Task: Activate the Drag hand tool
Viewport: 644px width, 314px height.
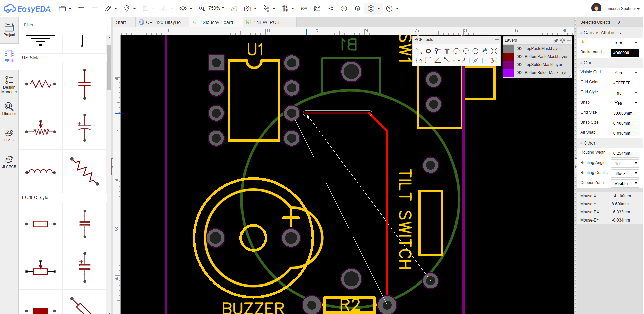Action: [485, 51]
